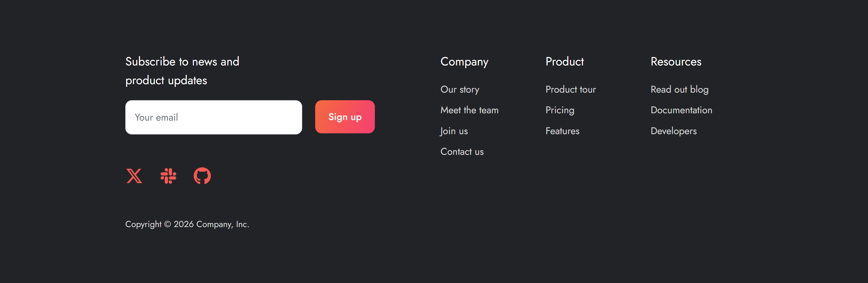
Task: Focus the Your email input field
Action: pos(213,117)
